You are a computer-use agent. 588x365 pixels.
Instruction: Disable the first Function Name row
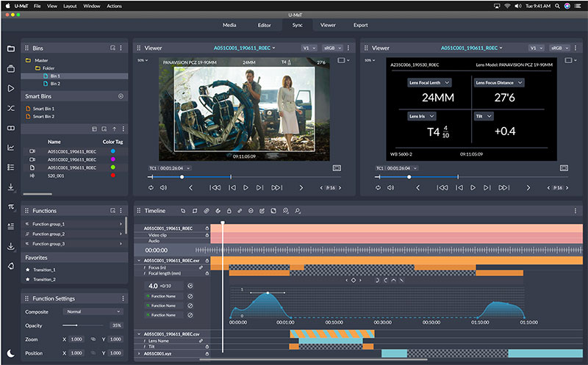(x=190, y=296)
